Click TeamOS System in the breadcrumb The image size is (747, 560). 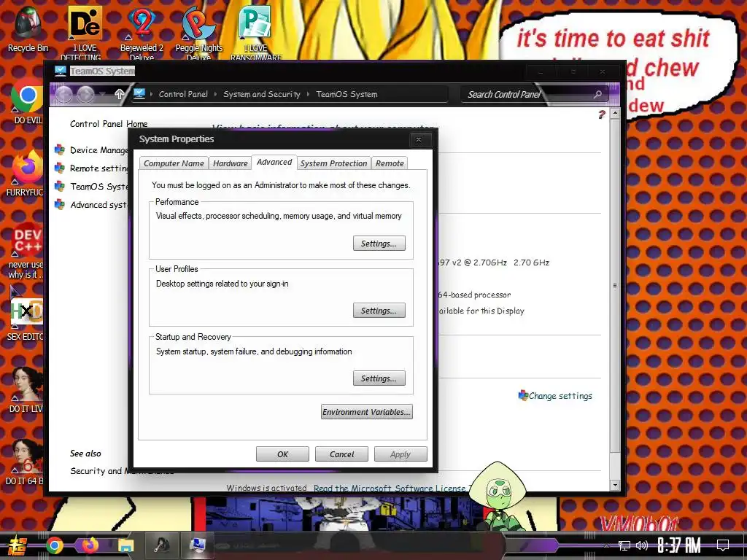point(347,94)
